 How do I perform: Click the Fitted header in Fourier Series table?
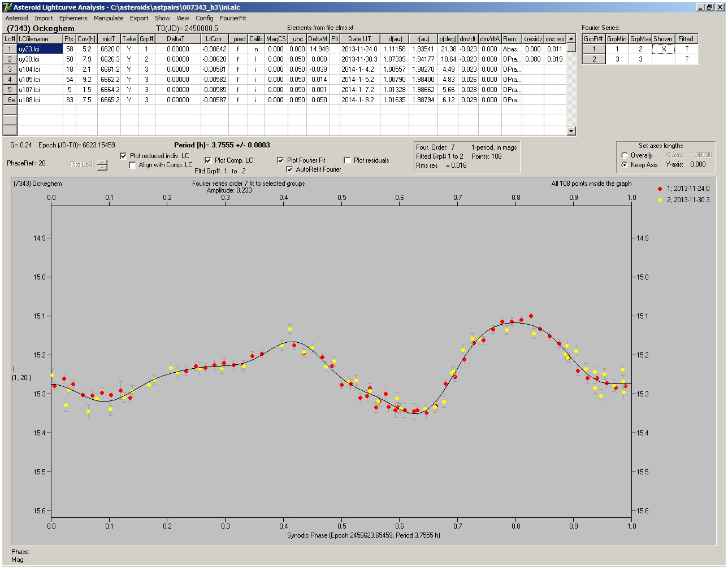pos(686,39)
